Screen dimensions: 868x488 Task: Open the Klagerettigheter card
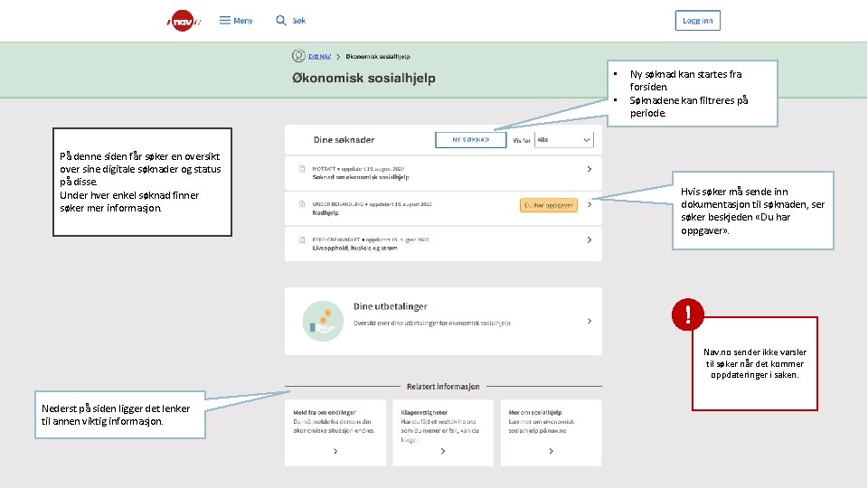[443, 433]
